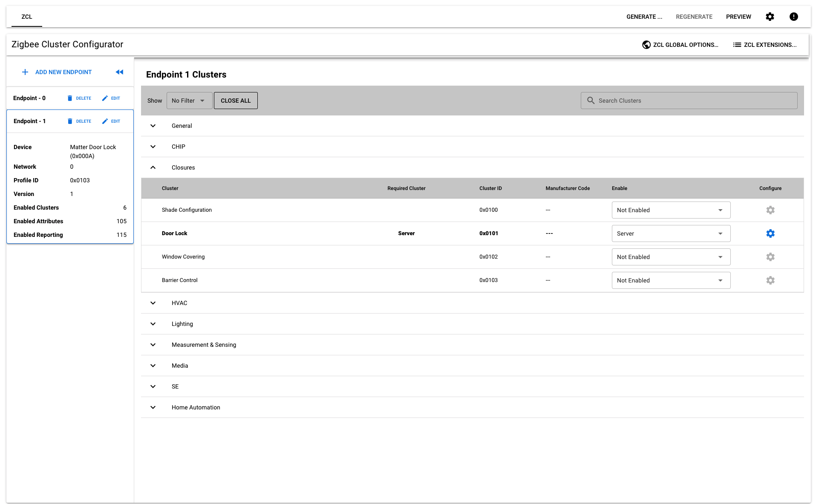Collapse the endpoint sidebar with double-arrow icon

pyautogui.click(x=119, y=72)
